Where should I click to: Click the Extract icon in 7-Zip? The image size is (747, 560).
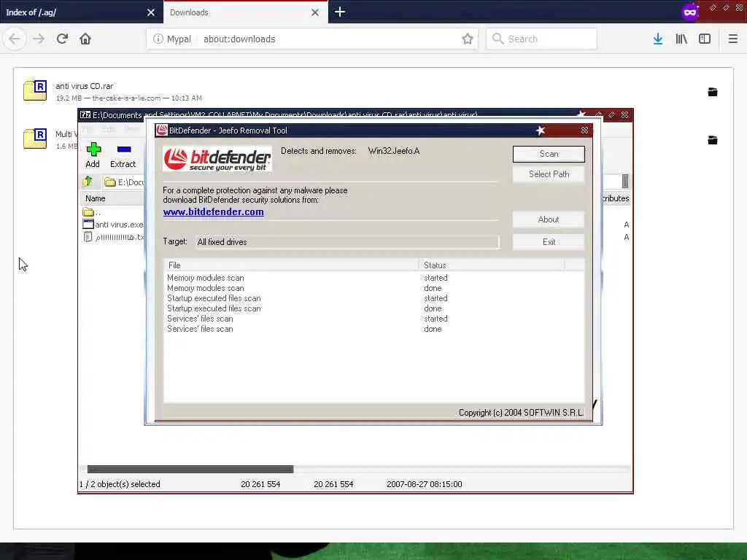click(x=123, y=155)
